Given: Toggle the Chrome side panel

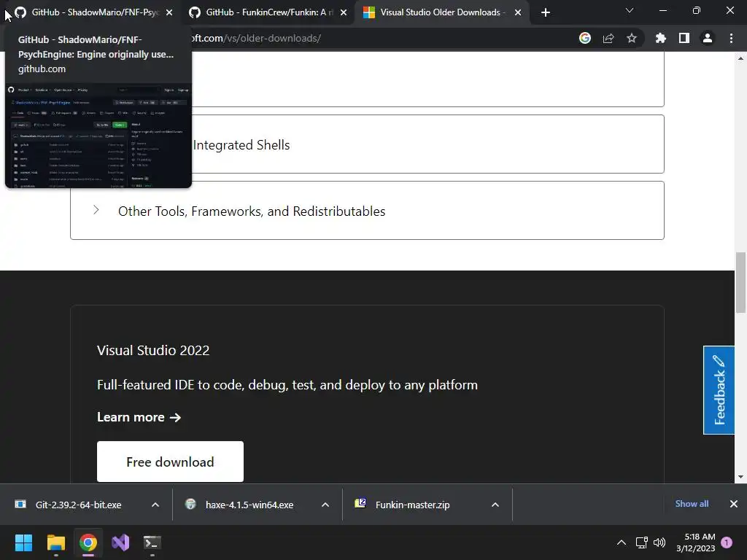Looking at the screenshot, I should tap(684, 38).
